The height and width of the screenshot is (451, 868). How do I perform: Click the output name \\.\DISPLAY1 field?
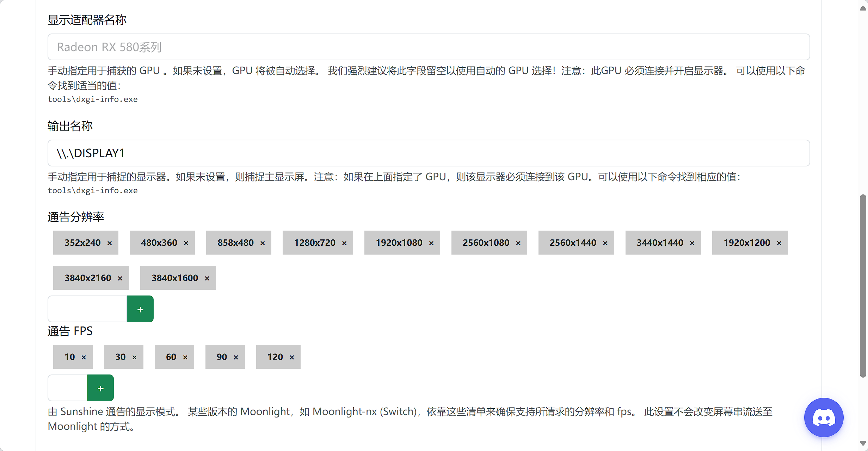429,153
